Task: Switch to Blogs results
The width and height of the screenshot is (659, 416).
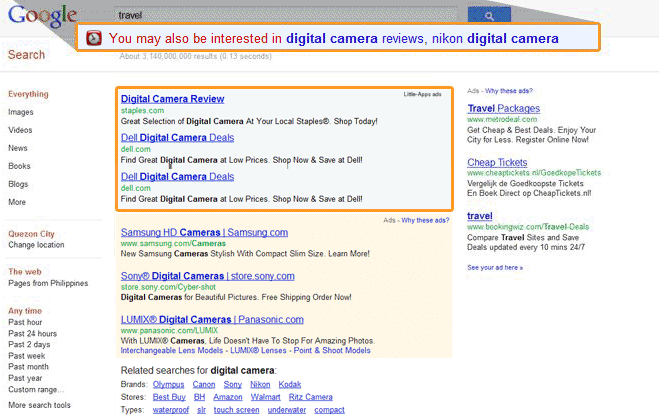Action: pos(18,184)
